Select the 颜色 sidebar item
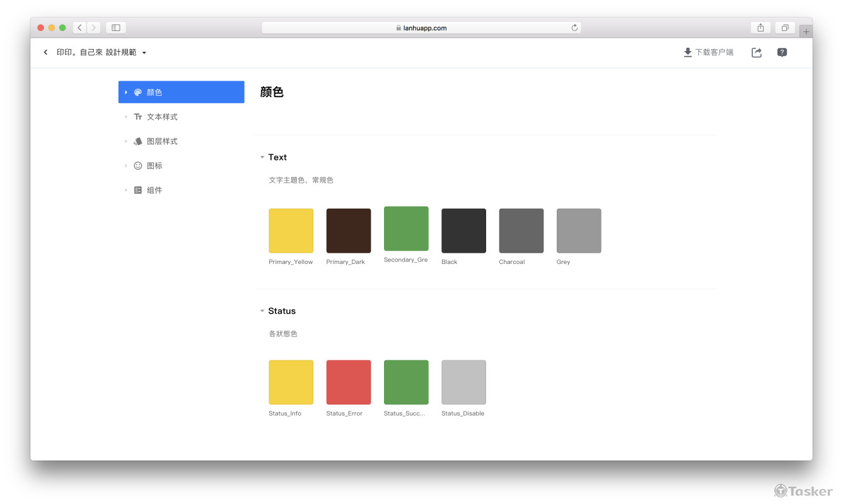Image resolution: width=843 pixels, height=504 pixels. coord(181,92)
